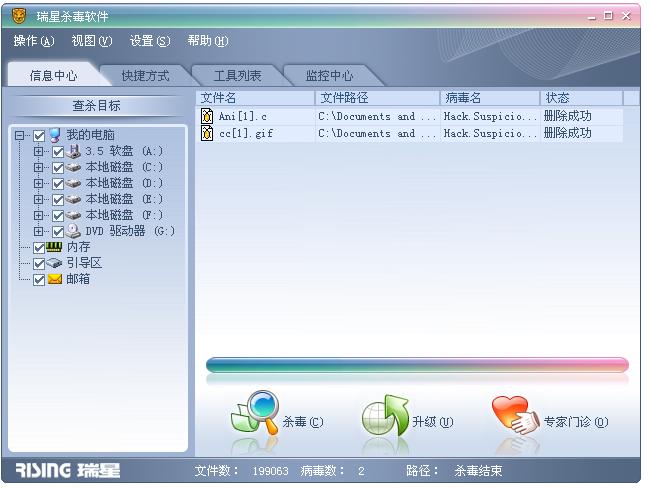The image size is (651, 489).
Task: Click the local disk C: drive icon
Action: click(73, 167)
